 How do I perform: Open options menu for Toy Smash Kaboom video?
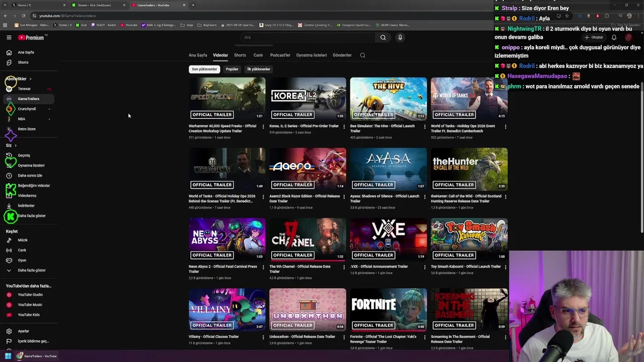pyautogui.click(x=505, y=267)
